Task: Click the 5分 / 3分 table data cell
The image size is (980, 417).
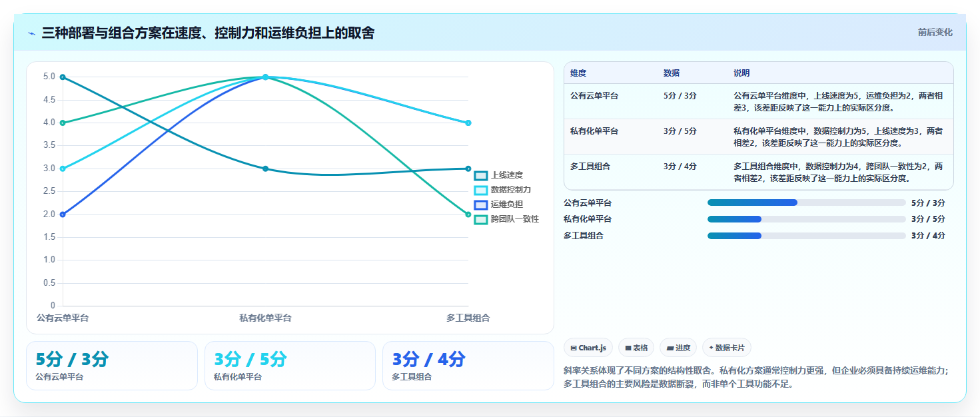Action: (x=680, y=96)
